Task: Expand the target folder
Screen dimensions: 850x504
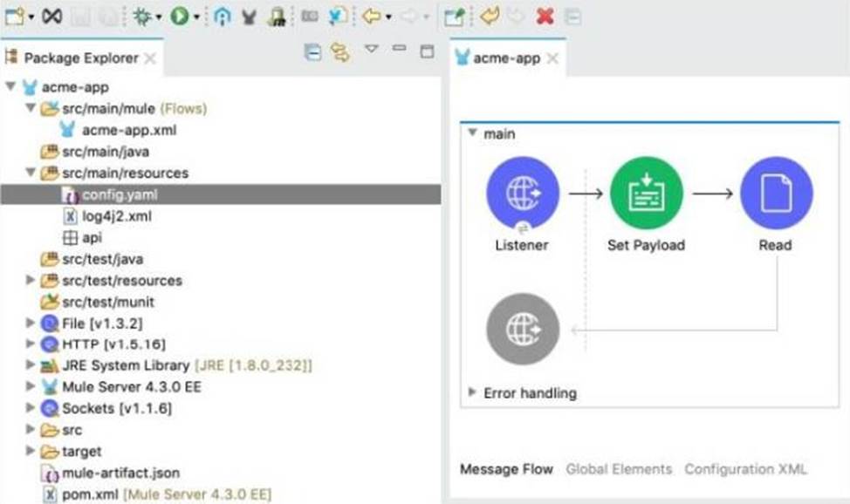Action: pos(31,450)
